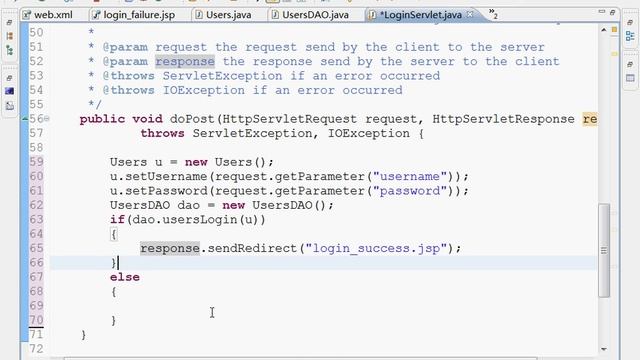Click the "login_success.jsp" string literal
This screenshot has height=360, width=640.
pos(377,249)
